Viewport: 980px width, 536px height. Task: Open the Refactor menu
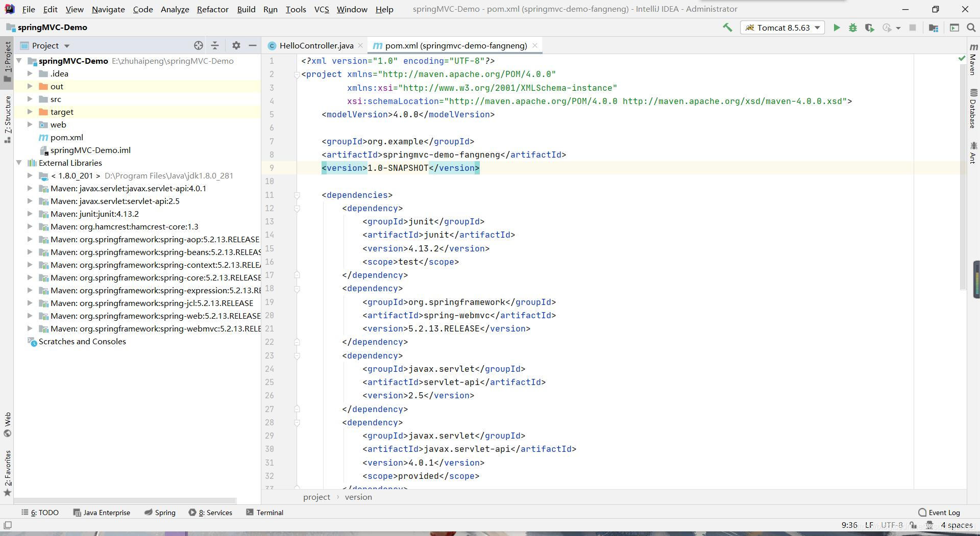(212, 9)
